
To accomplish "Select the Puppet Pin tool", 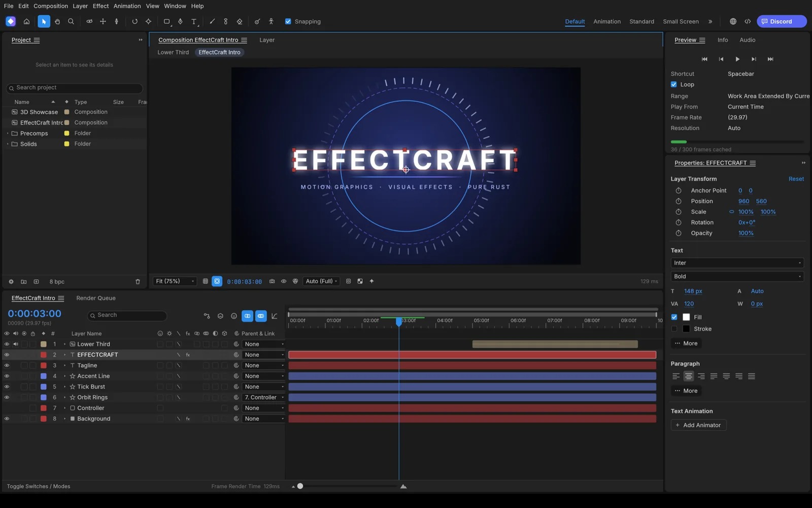I will tap(271, 21).
